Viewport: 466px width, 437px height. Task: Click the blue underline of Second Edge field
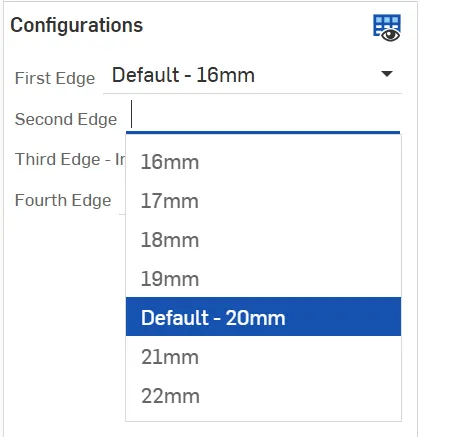[263, 133]
